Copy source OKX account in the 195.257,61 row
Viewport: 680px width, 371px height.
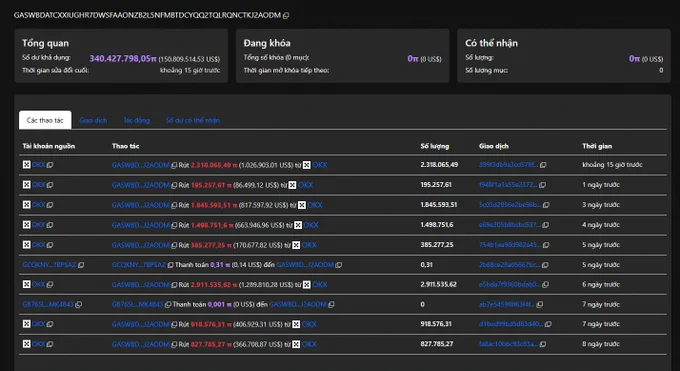click(x=50, y=185)
